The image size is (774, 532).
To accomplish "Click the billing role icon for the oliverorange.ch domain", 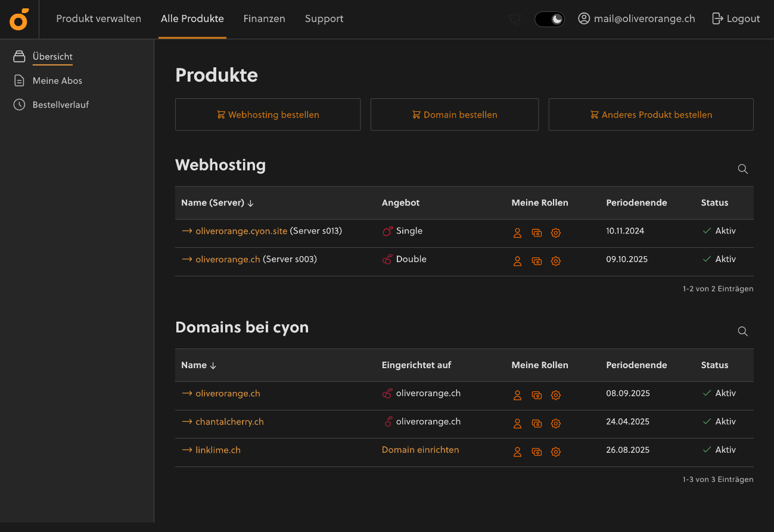I will coord(537,395).
